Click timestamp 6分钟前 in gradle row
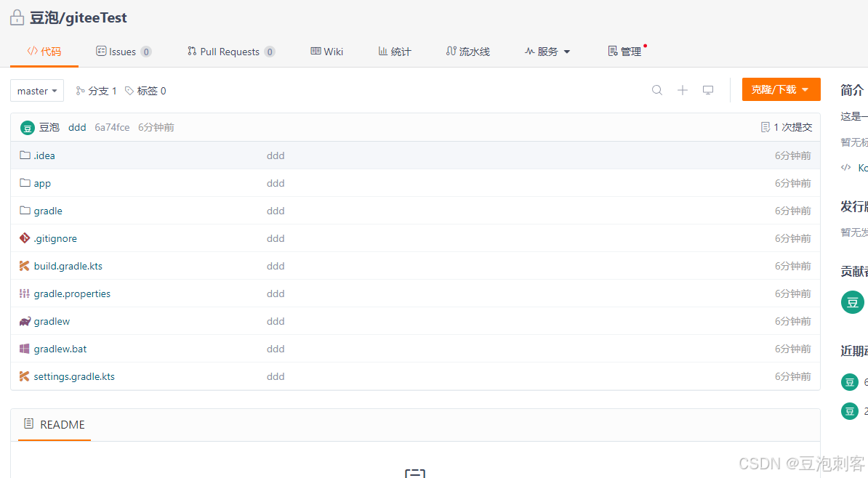 (792, 211)
